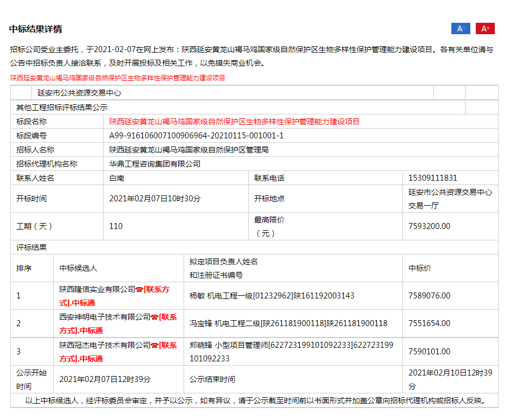510x420 pixels.
Task: Click the winning bid price 7589076.00
Action: click(429, 296)
